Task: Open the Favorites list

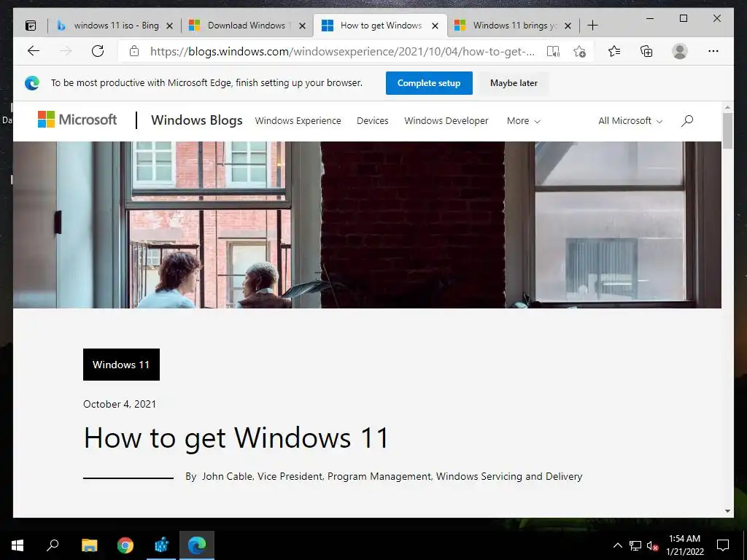Action: click(614, 51)
